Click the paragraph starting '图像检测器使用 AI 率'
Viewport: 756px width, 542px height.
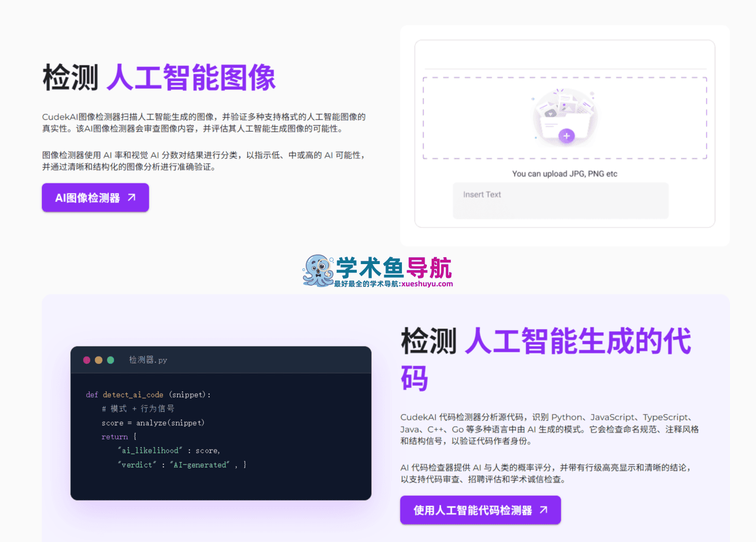point(204,161)
